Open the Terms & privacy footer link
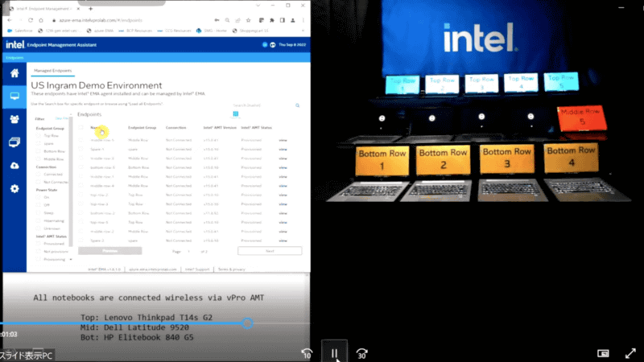Image resolution: width=644 pixels, height=362 pixels. tap(231, 269)
